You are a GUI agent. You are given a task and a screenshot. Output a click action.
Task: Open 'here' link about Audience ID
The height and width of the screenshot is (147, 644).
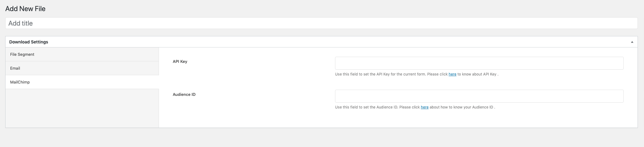[x=425, y=107]
